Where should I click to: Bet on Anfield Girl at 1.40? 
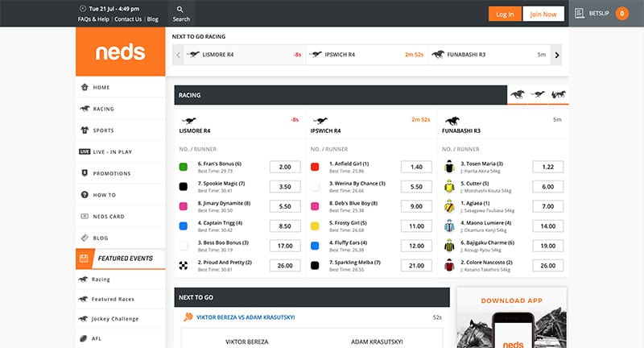pos(416,167)
